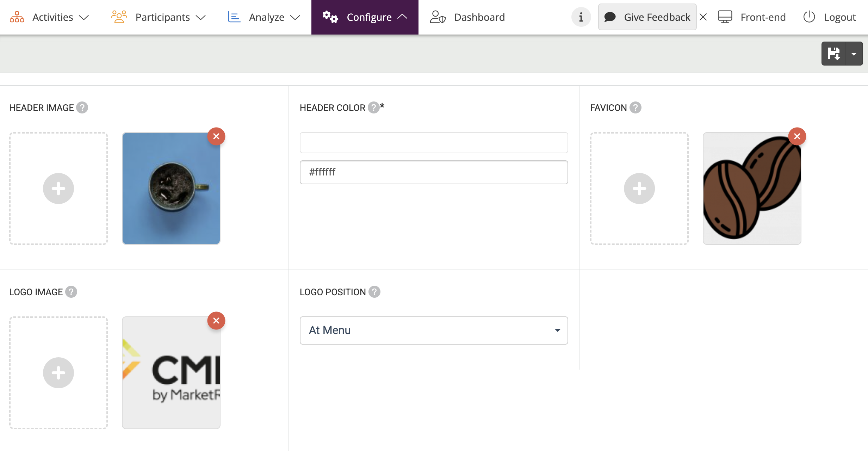This screenshot has height=451, width=868.
Task: Show help for Header Image
Action: pyautogui.click(x=82, y=107)
